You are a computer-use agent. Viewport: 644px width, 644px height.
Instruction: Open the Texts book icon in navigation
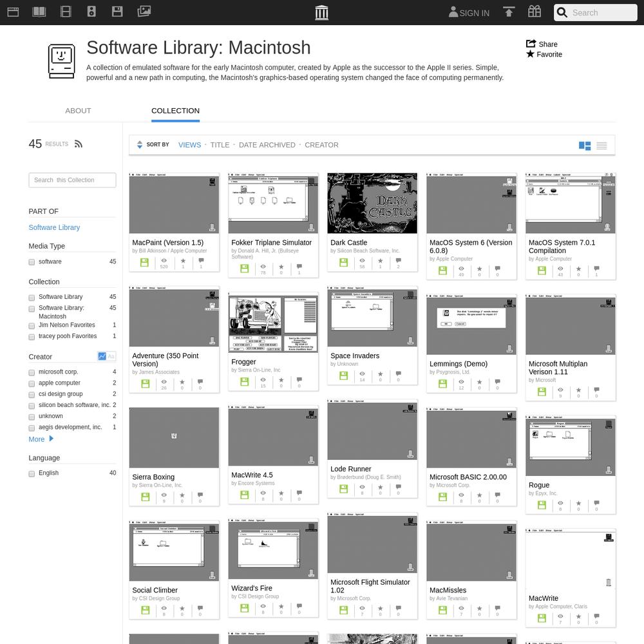tap(39, 12)
